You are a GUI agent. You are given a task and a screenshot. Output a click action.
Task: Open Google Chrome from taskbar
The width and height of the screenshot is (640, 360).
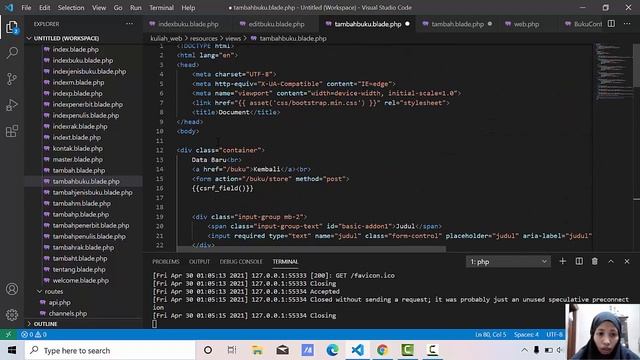tap(382, 350)
